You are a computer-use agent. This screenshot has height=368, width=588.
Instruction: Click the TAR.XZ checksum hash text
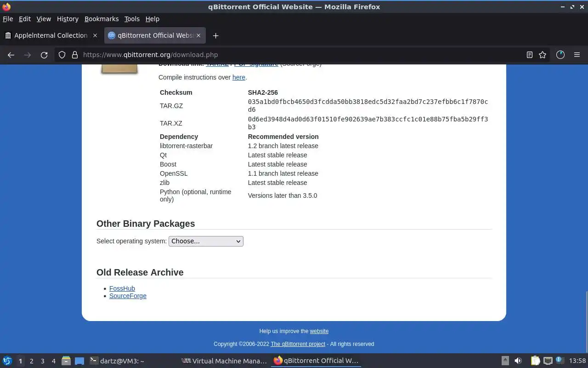click(x=368, y=123)
